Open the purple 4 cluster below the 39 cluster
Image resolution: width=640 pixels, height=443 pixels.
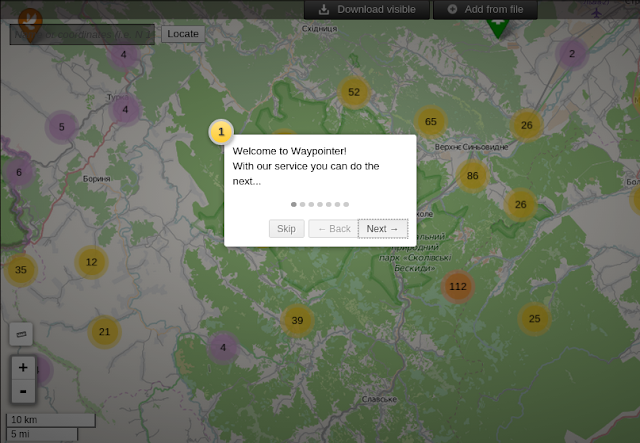click(x=223, y=347)
